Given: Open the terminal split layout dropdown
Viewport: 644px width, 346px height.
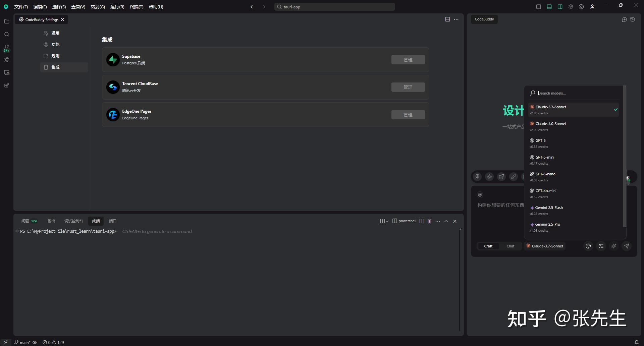Looking at the screenshot, I should tap(384, 221).
